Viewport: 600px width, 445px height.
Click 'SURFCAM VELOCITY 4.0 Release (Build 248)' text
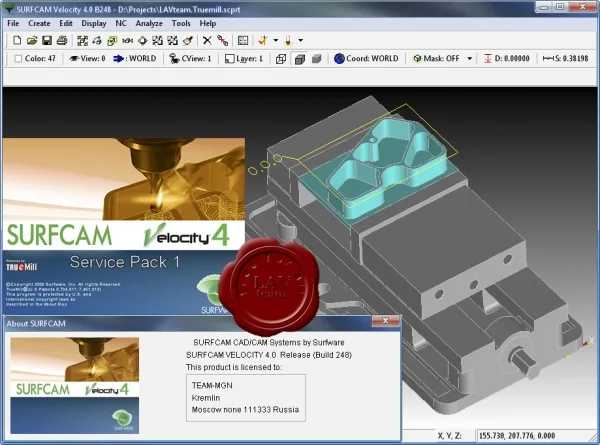coord(269,355)
